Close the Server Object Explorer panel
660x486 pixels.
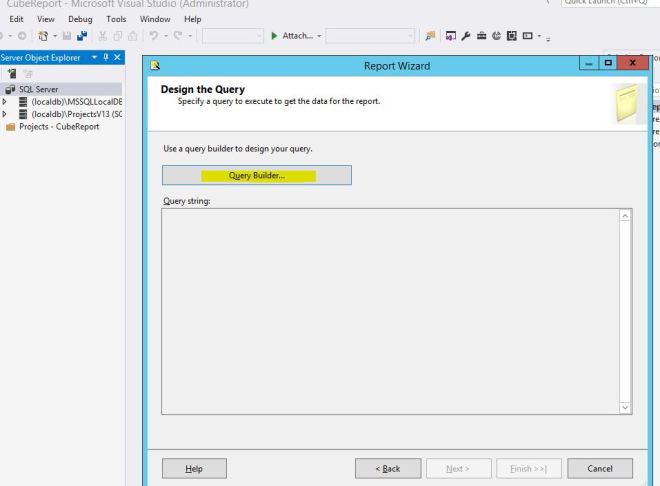point(117,58)
